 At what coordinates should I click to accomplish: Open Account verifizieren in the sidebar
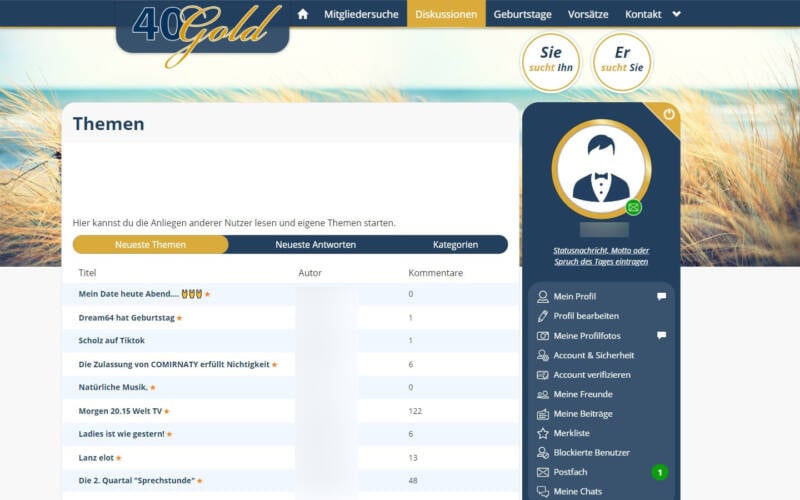pyautogui.click(x=592, y=374)
